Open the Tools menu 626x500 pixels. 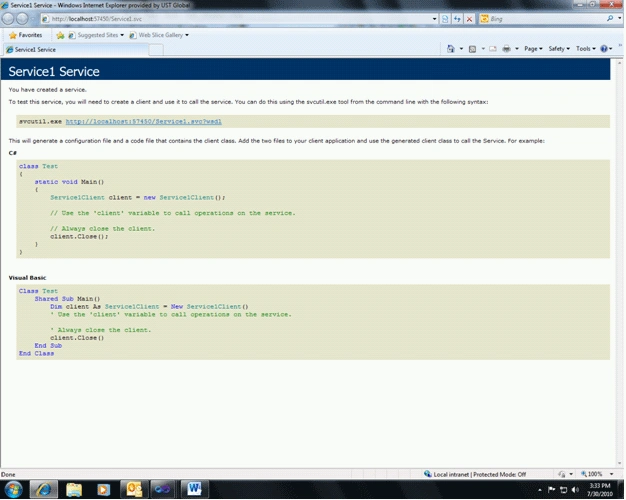[x=586, y=49]
